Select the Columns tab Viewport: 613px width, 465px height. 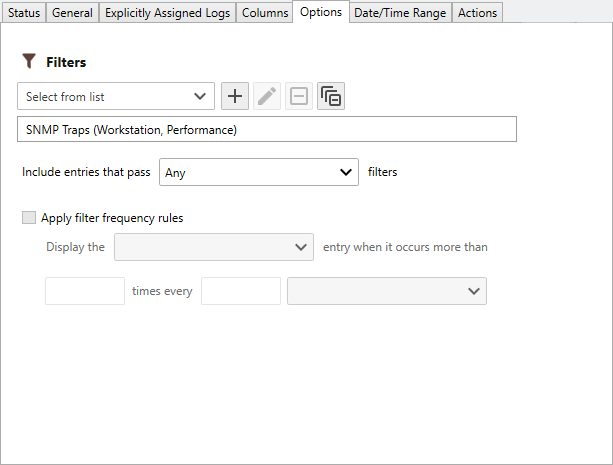pos(264,13)
